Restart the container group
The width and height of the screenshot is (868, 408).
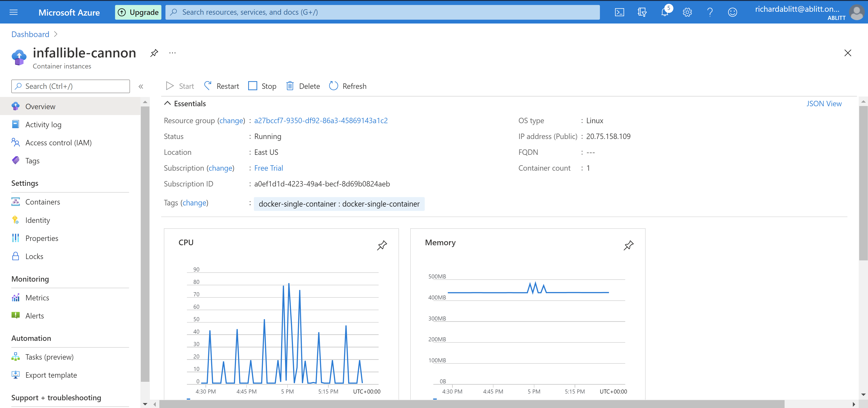tap(222, 86)
